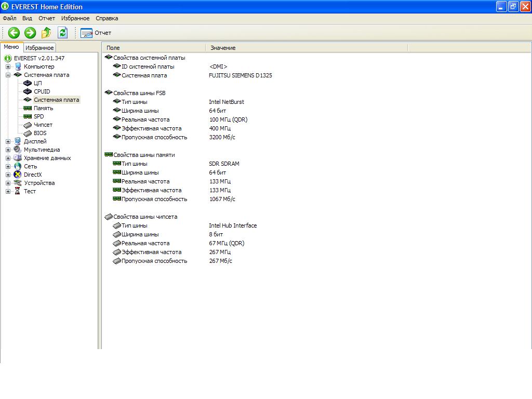Click the green Forward arrow toolbar icon

coord(30,33)
